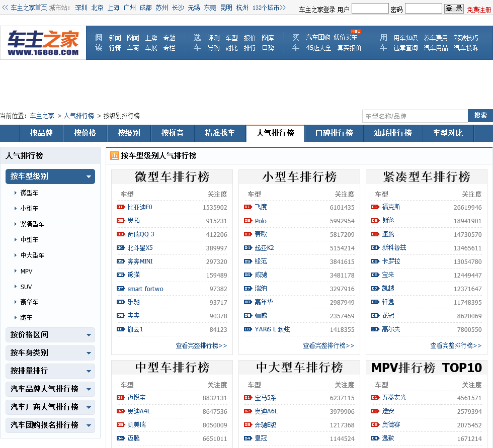Open the 按拼音 tab
This screenshot has height=448, width=493.
[x=173, y=133]
